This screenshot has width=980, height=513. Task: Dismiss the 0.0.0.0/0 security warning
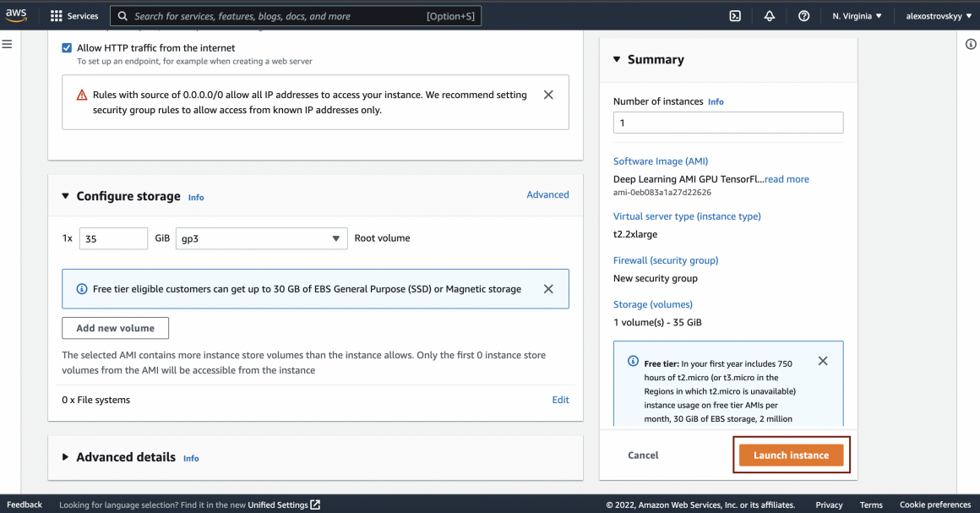point(548,95)
